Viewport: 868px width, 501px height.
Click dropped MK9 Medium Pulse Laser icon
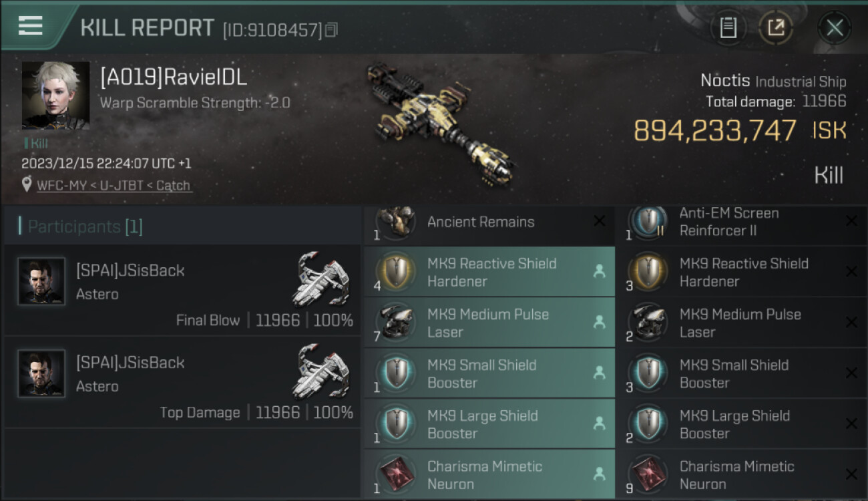(395, 323)
